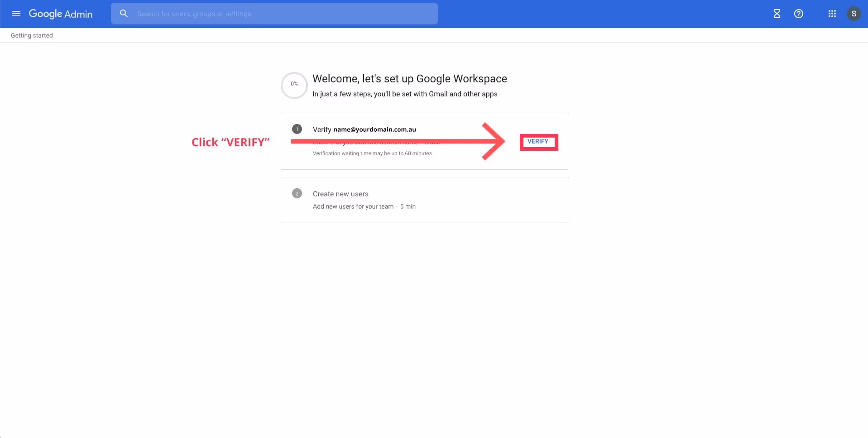Click the 'In just a few steps' subtitle
This screenshot has width=868, height=438.
coord(405,94)
